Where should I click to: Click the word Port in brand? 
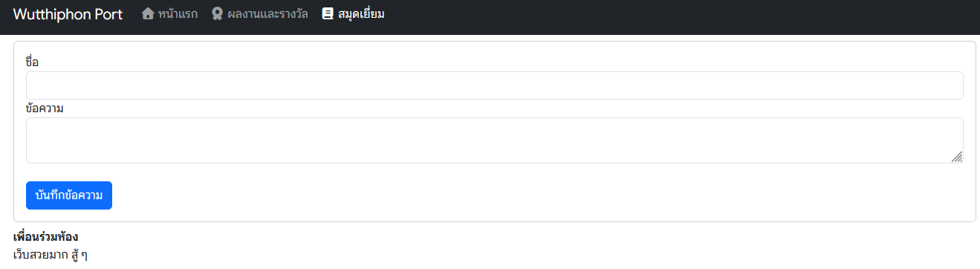108,14
